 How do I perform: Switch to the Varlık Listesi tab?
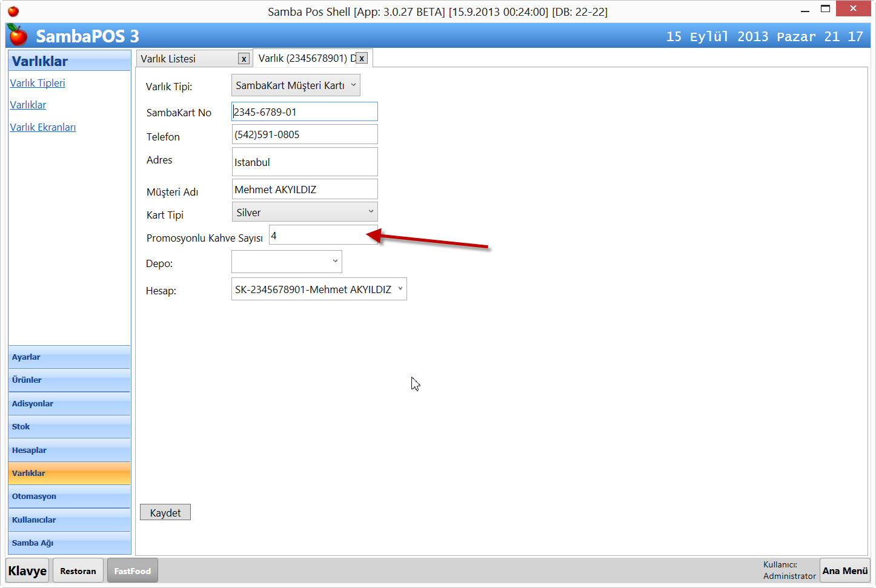(x=188, y=59)
